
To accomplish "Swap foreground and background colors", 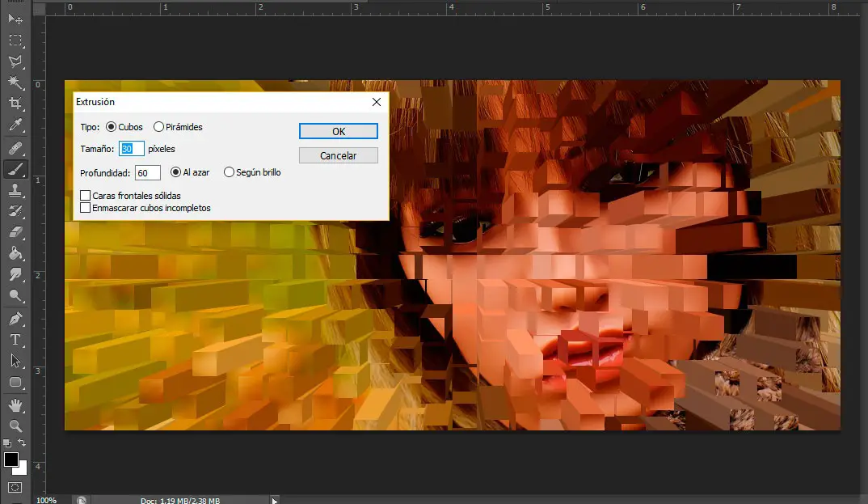I will pos(22,443).
